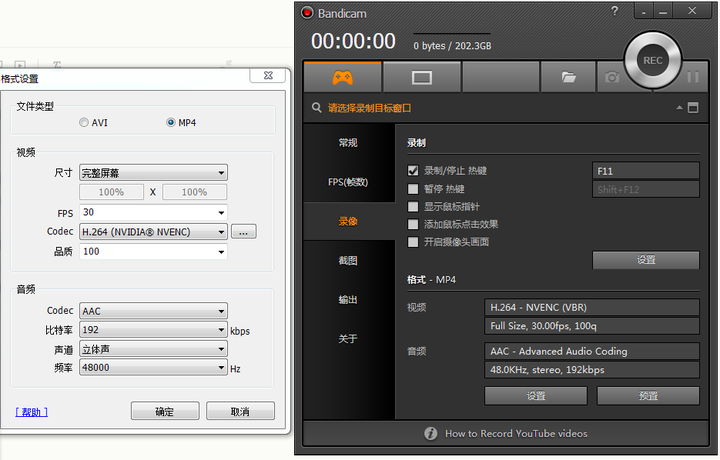Click 48.0KHz, stereo, 192kbps text
Screen dimensions: 720x460
pos(547,370)
